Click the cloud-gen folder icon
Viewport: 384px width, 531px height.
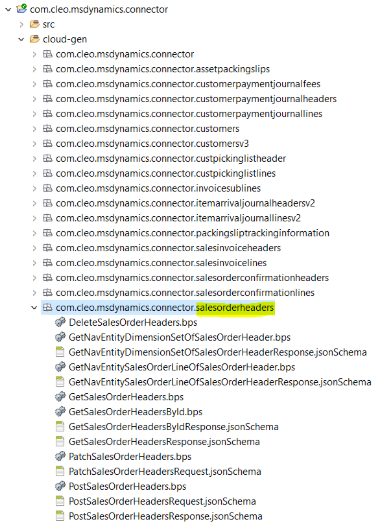(x=35, y=39)
